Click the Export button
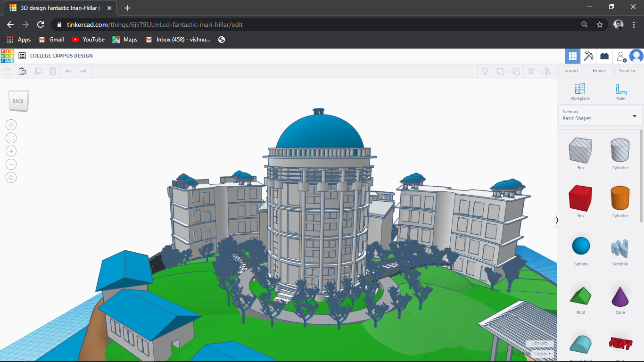The image size is (644, 362). tap(599, 71)
